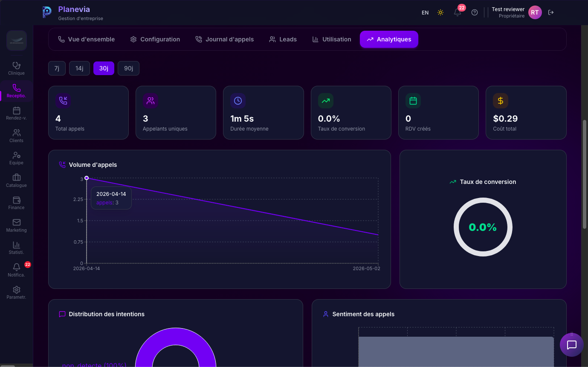This screenshot has width=588, height=367.
Task: Open Rendez-vous calendar in sidebar
Action: coord(17,113)
